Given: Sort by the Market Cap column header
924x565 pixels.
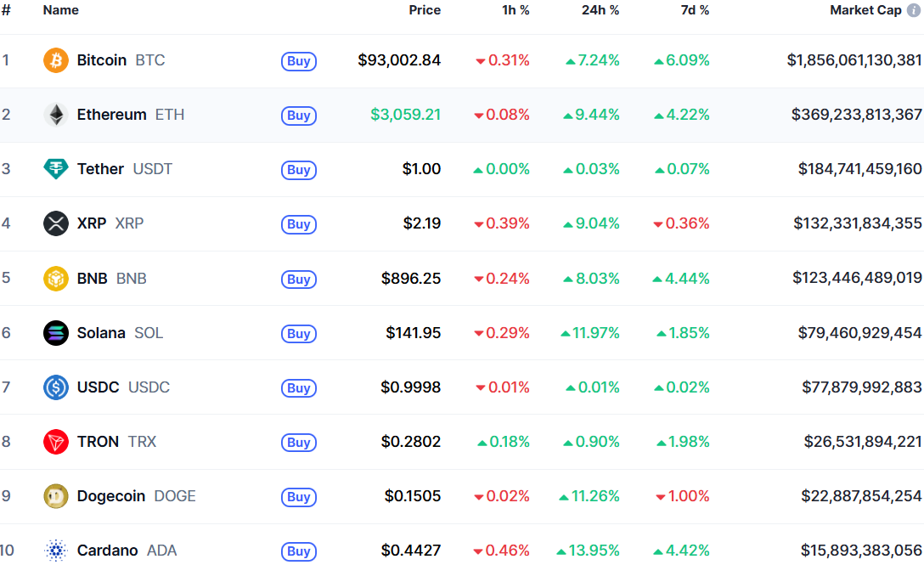Looking at the screenshot, I should pyautogui.click(x=865, y=10).
